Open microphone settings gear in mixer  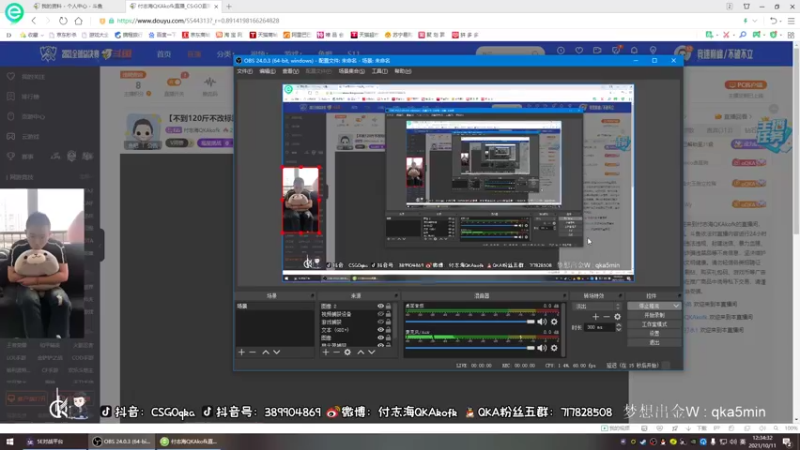(554, 348)
